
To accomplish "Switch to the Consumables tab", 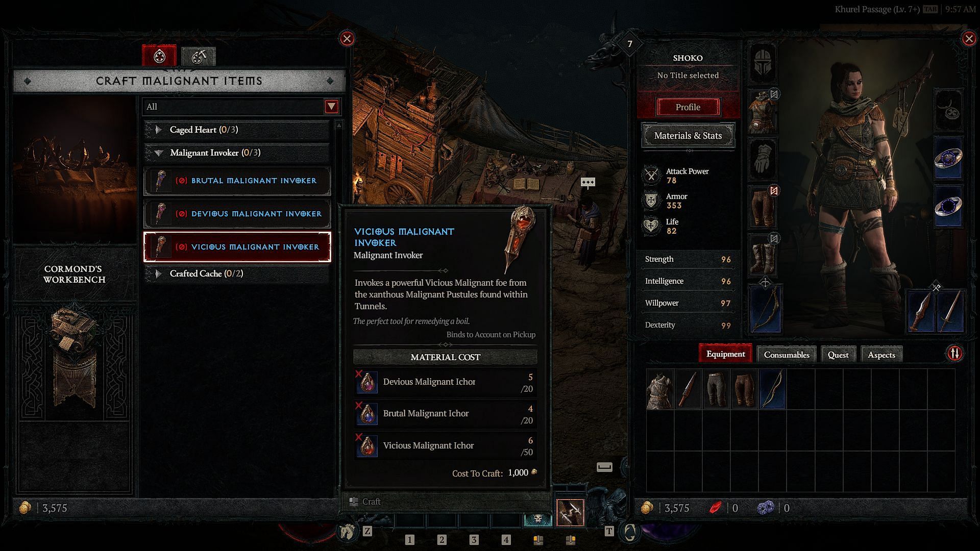I will click(x=786, y=354).
